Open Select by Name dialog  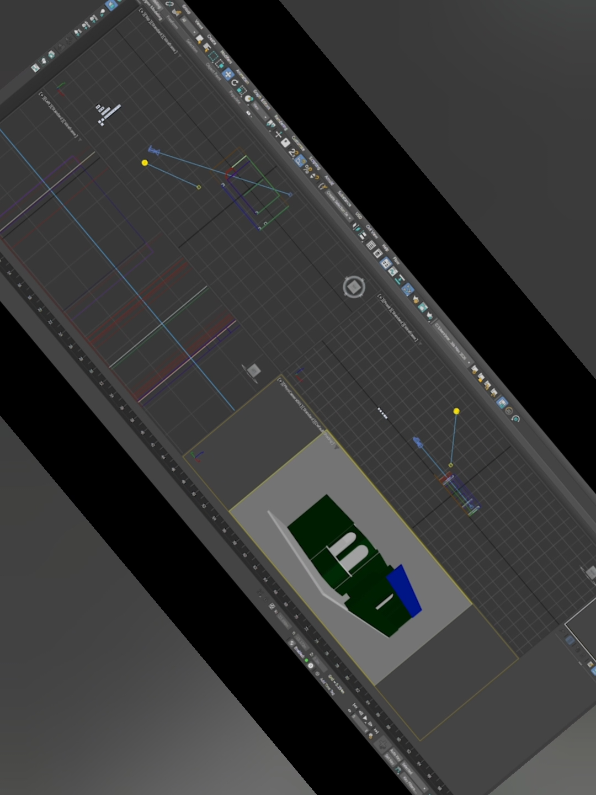click(206, 47)
